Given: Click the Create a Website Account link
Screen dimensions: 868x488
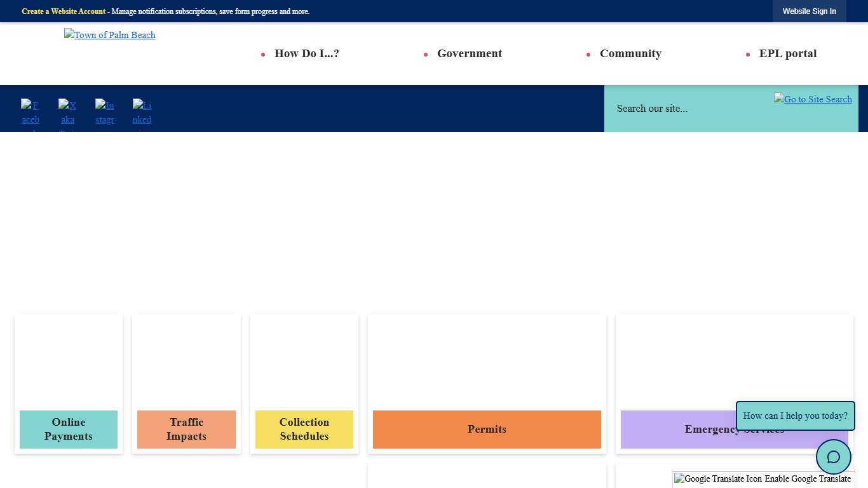Looking at the screenshot, I should click(x=64, y=11).
